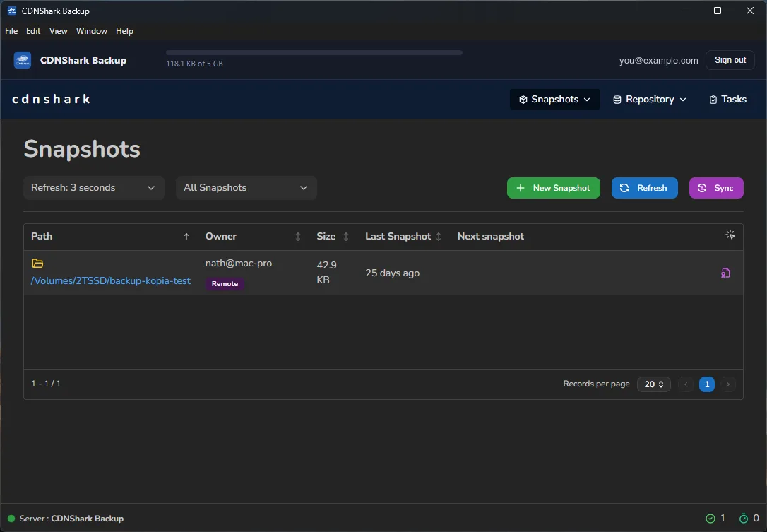The height and width of the screenshot is (532, 767).
Task: Open the /Volumes/2TSSD/backup-kopia-test path link
Action: [x=111, y=281]
